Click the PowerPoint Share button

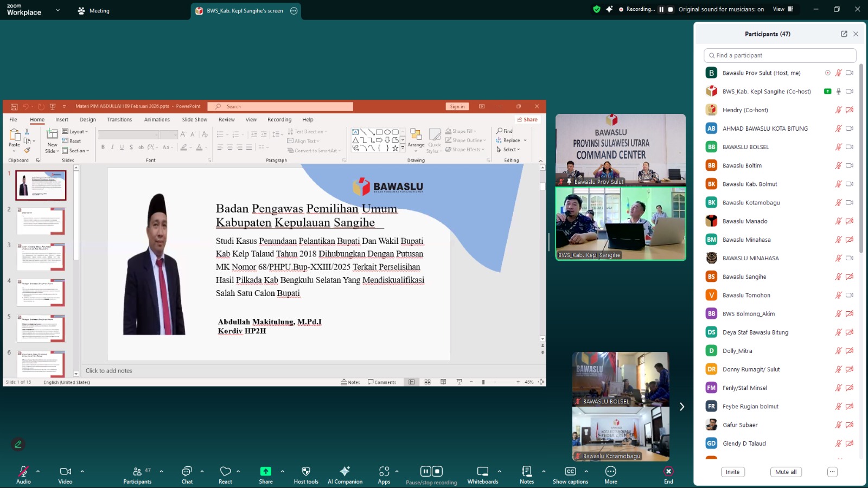(527, 120)
